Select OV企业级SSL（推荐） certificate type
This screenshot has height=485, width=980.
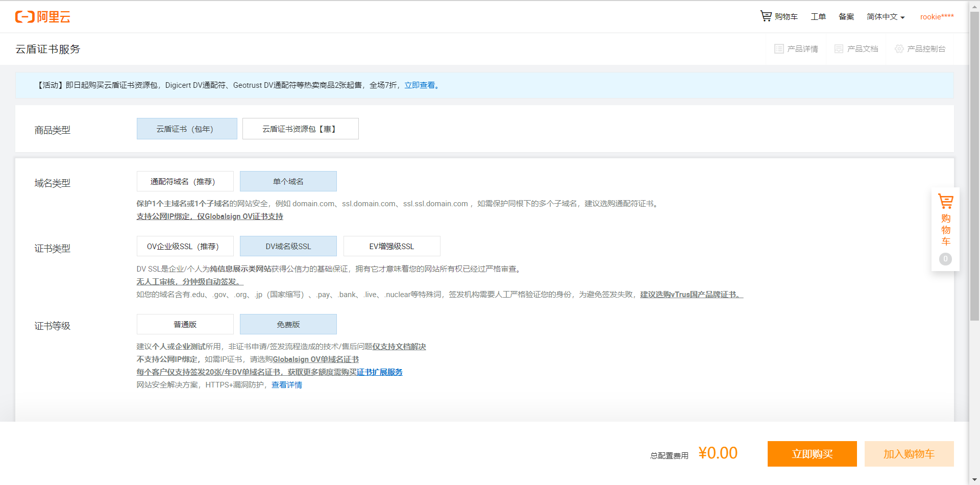point(185,246)
